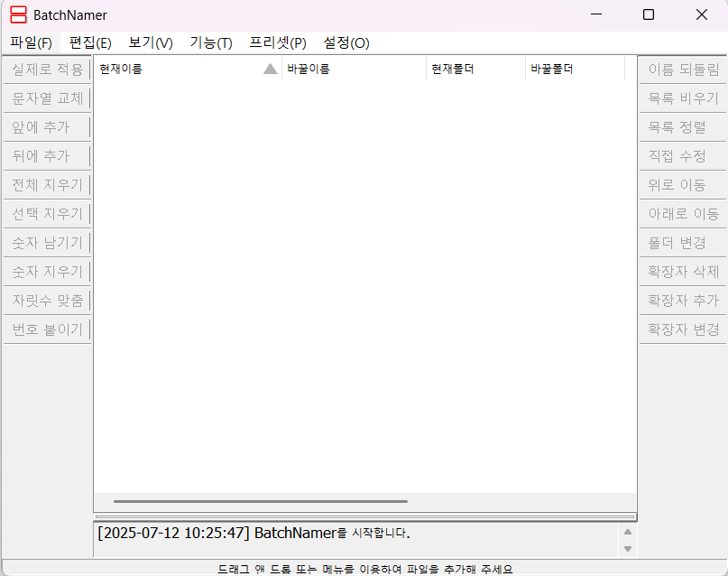Minimize the BatchNamer window
This screenshot has height=576, width=728.
[596, 14]
